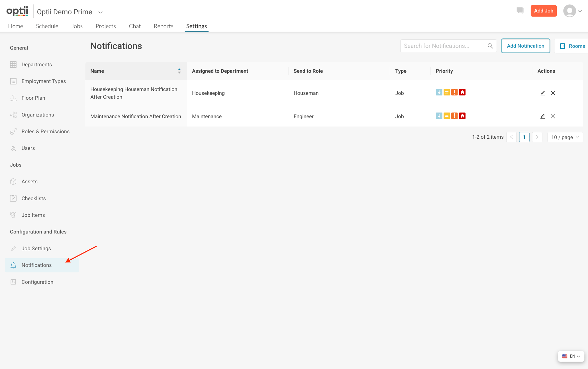Delete the Maintenance Notification After Creation
The height and width of the screenshot is (369, 588).
pos(553,116)
